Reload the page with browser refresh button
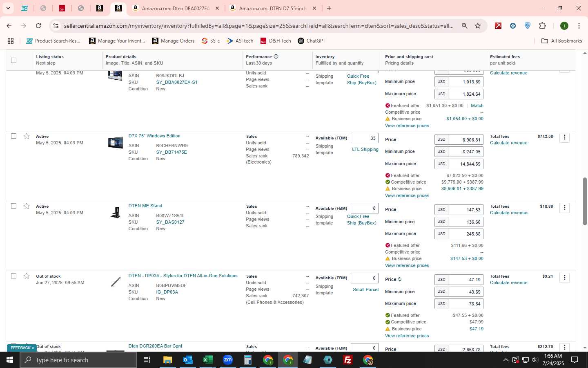This screenshot has width=588, height=368. click(38, 26)
